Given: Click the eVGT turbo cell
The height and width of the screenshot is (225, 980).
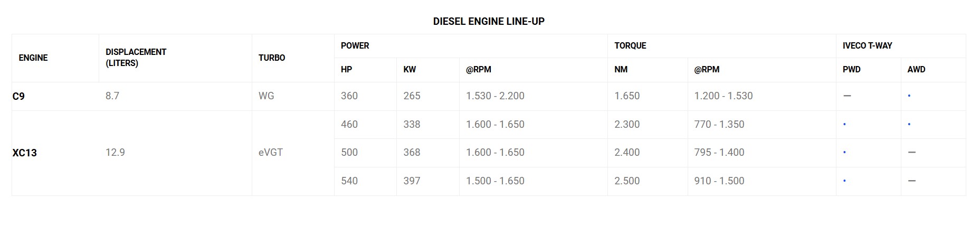Looking at the screenshot, I should point(271,153).
